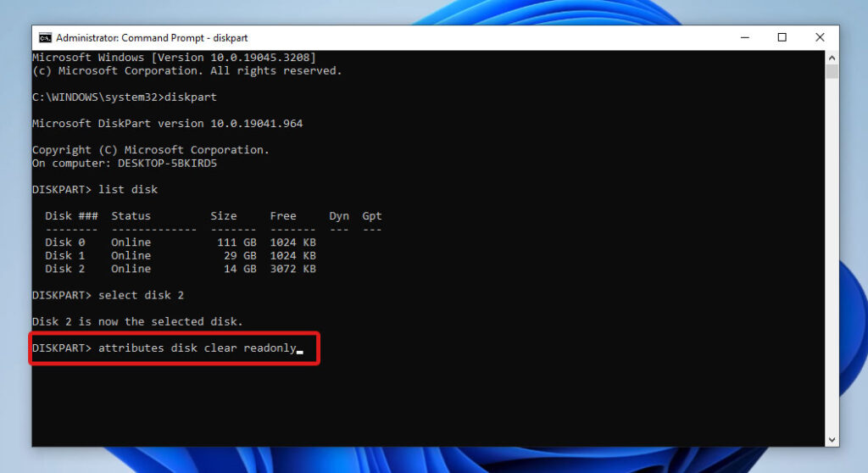
Task: Click the 'Status' column header text
Action: pyautogui.click(x=131, y=216)
